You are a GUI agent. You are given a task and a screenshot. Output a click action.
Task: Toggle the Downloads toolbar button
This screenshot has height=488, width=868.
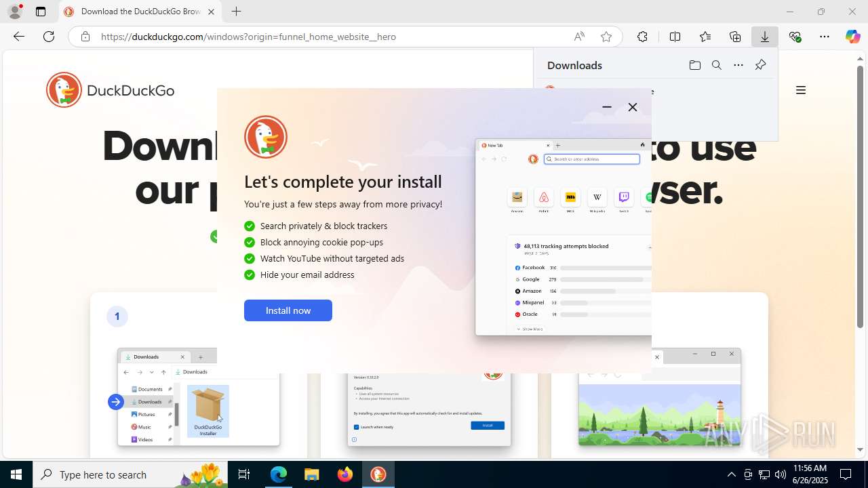[x=765, y=37]
